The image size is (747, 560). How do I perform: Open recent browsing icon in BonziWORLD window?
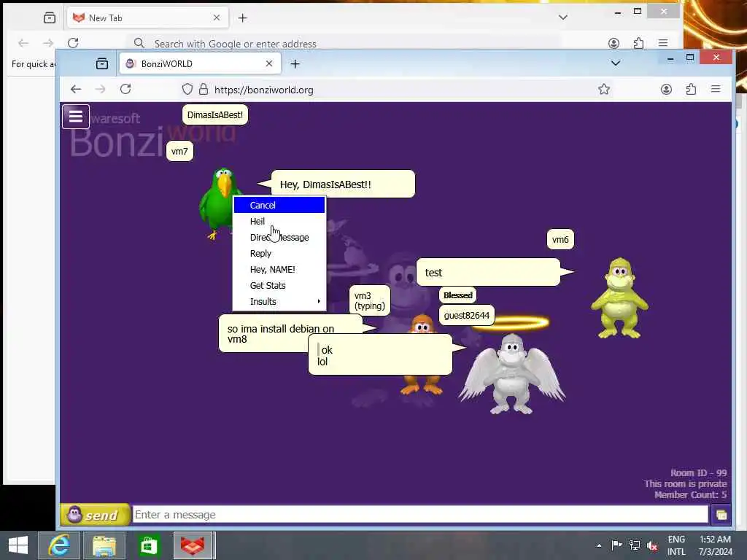coord(102,64)
